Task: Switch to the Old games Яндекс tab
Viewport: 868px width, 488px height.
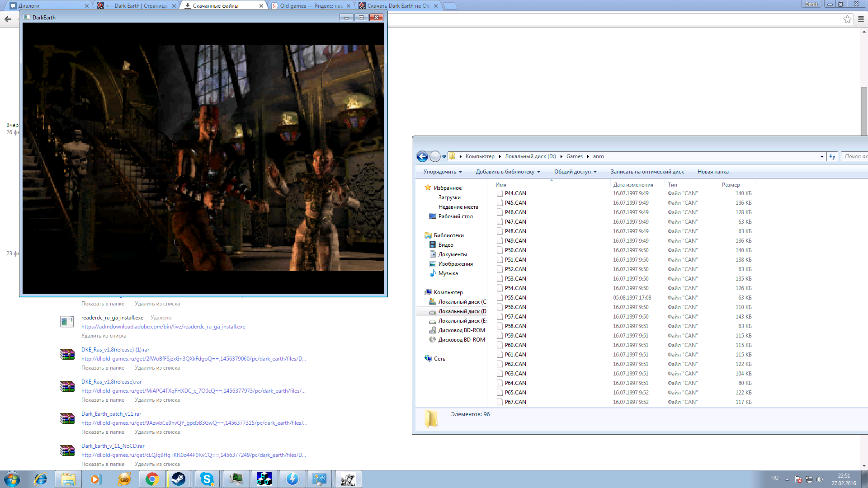Action: (311, 6)
